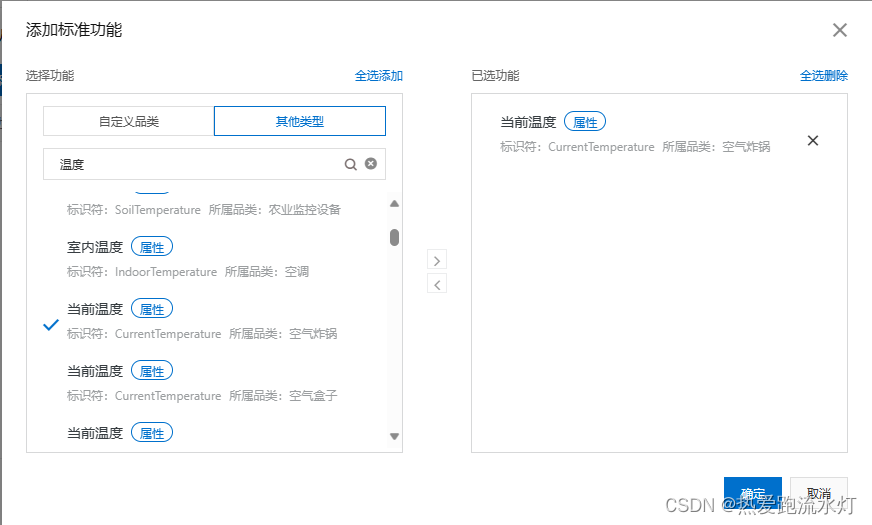
Task: Move function back with left arrow
Action: pos(437,285)
